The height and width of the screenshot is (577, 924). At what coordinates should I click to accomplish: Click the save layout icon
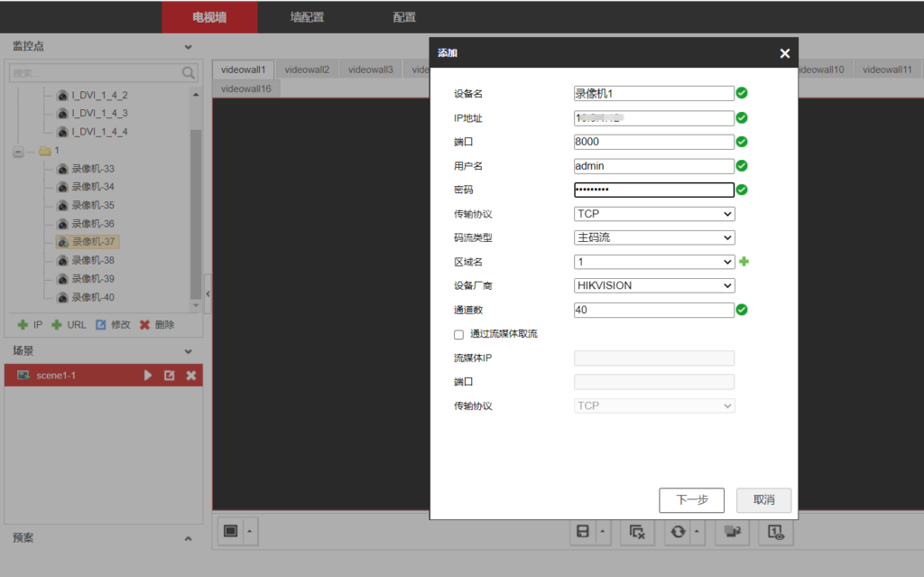[x=581, y=533]
